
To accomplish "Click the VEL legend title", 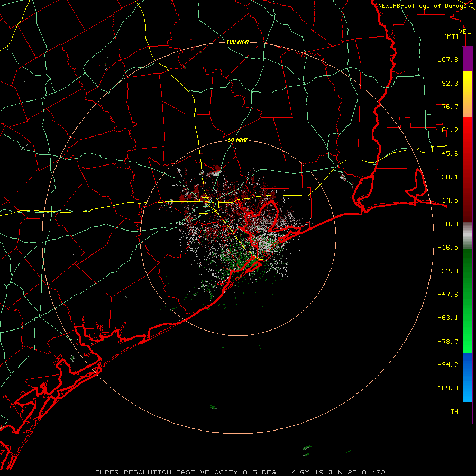I will tap(464, 32).
